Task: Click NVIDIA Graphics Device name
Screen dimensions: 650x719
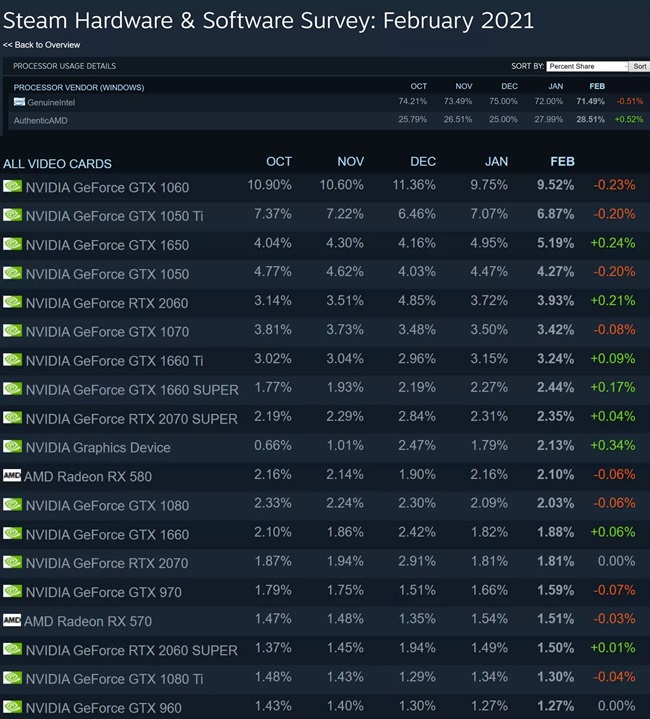Action: point(98,448)
